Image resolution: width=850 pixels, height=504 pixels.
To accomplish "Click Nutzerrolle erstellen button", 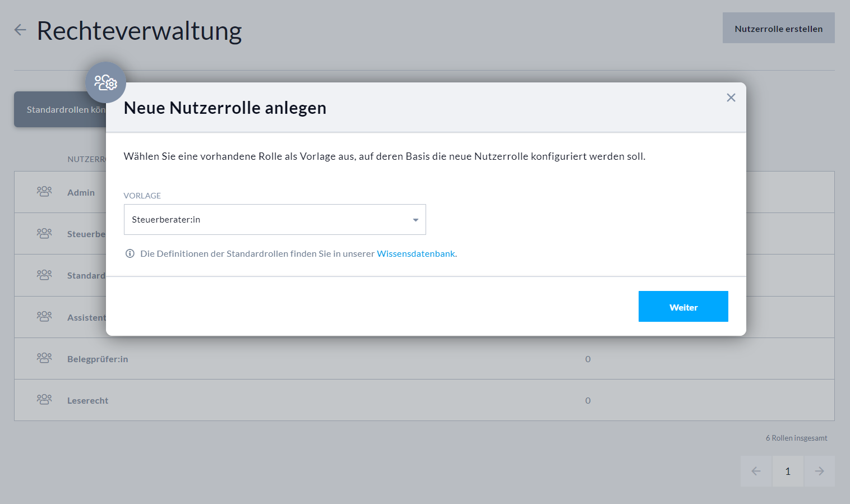I will 778,29.
